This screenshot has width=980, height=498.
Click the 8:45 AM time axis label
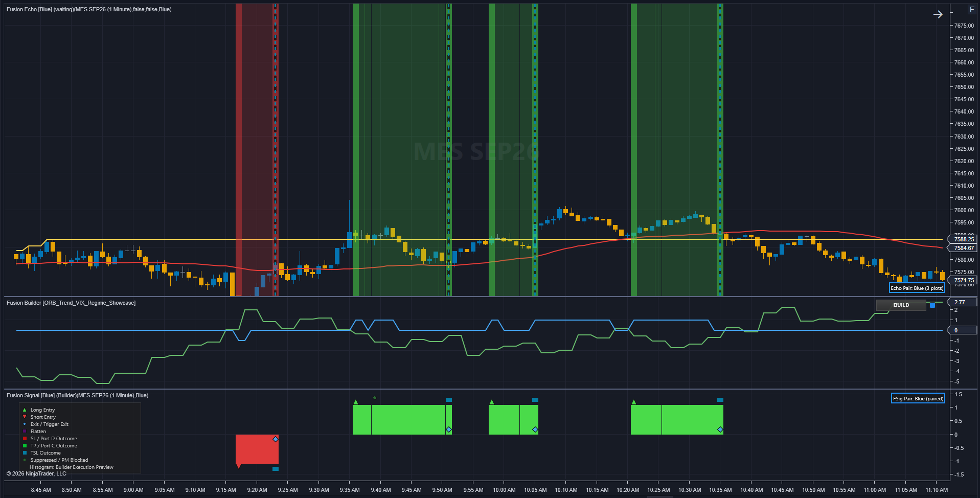click(x=41, y=490)
